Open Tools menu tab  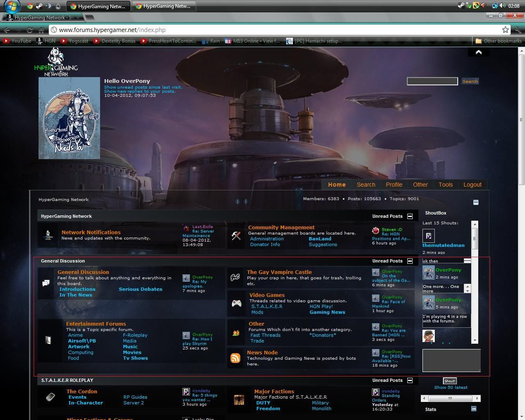(x=445, y=185)
